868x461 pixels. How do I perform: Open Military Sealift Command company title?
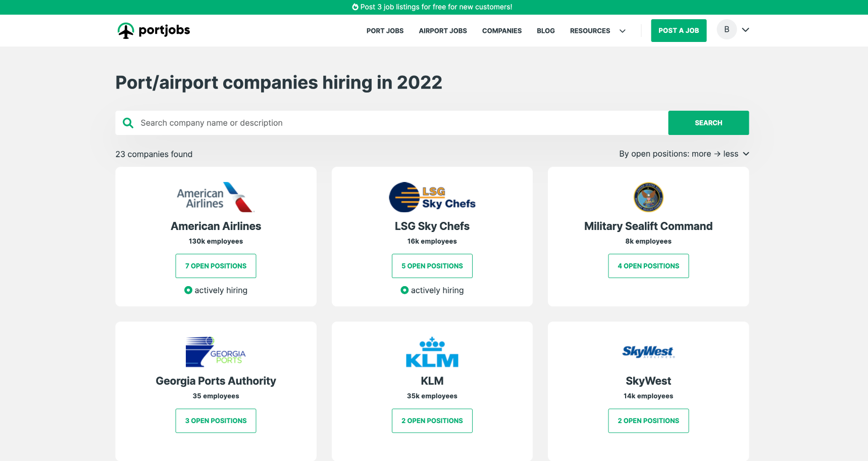point(648,226)
